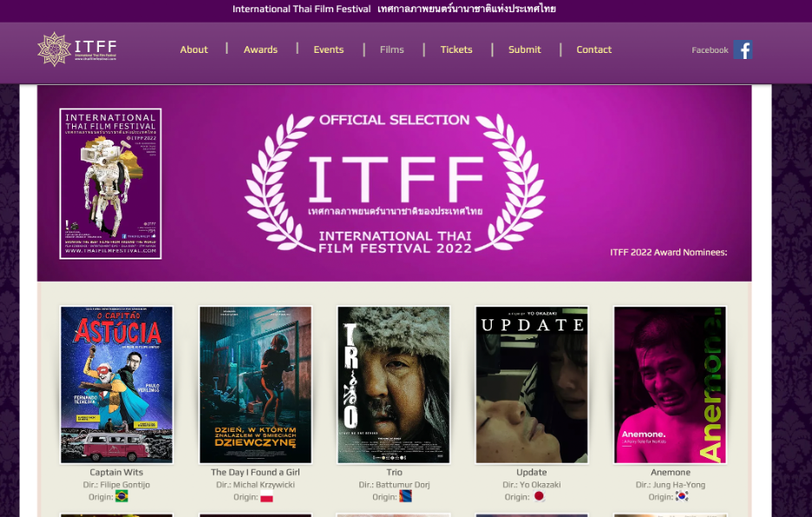Open the Contact page

[594, 49]
